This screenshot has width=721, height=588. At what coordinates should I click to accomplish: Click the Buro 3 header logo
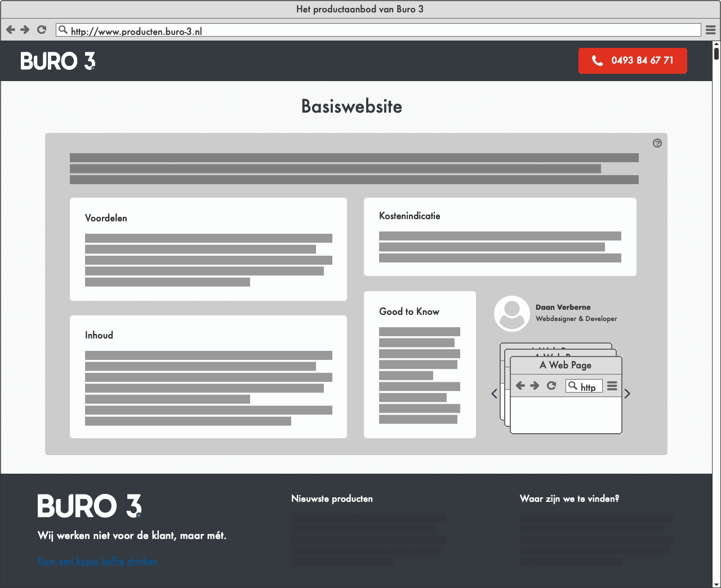57,61
